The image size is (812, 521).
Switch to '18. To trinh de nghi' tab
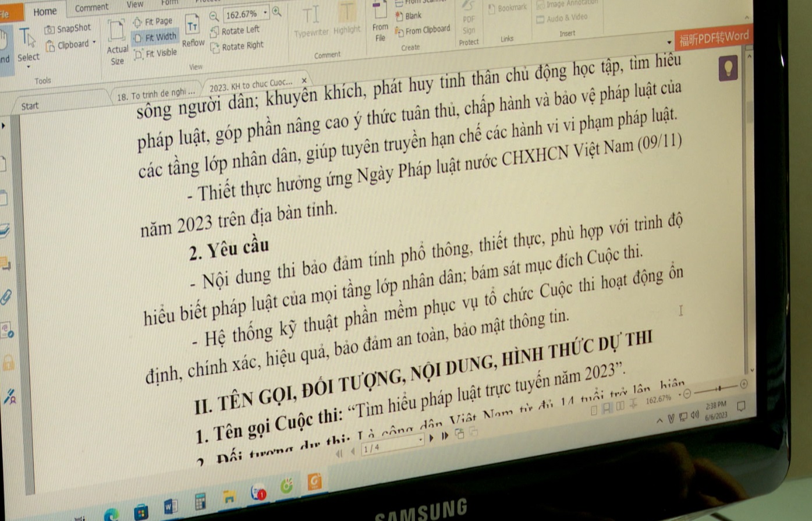tap(155, 94)
